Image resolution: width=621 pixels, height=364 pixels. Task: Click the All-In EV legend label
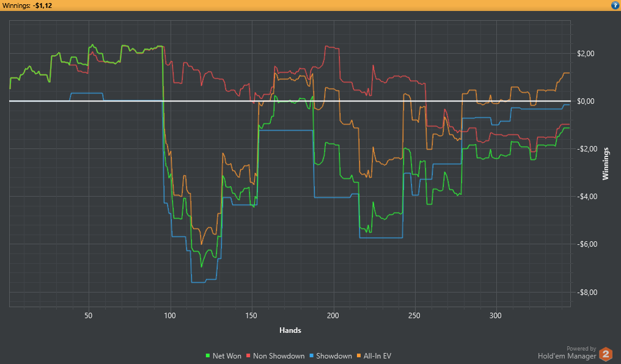(378, 356)
